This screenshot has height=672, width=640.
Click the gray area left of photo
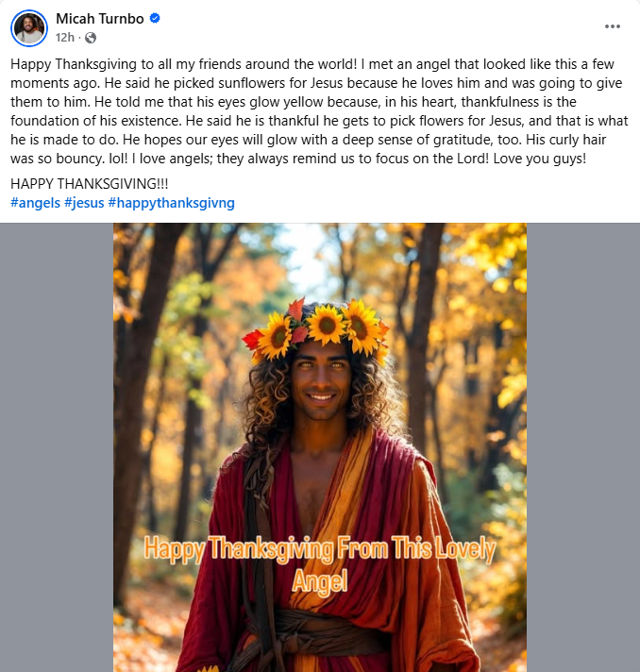pyautogui.click(x=57, y=447)
